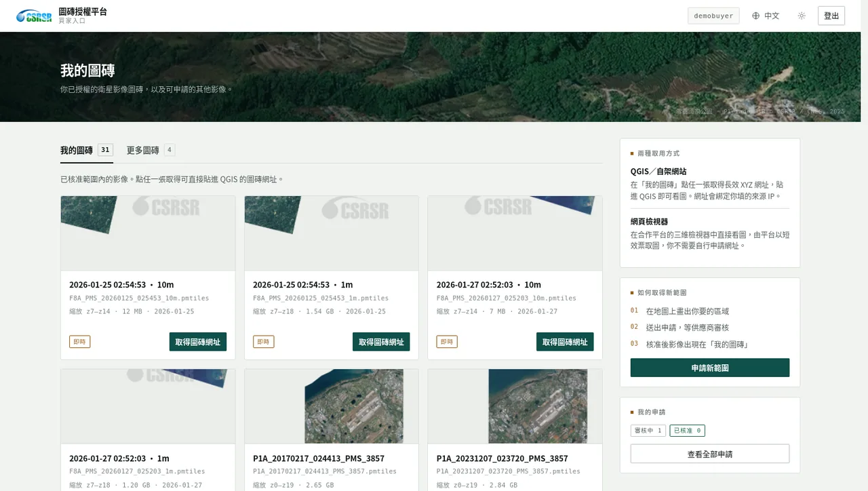Viewport: 868px width, 491px height.
Task: Click the 圖磚授權平台 site title
Action: 83,12
